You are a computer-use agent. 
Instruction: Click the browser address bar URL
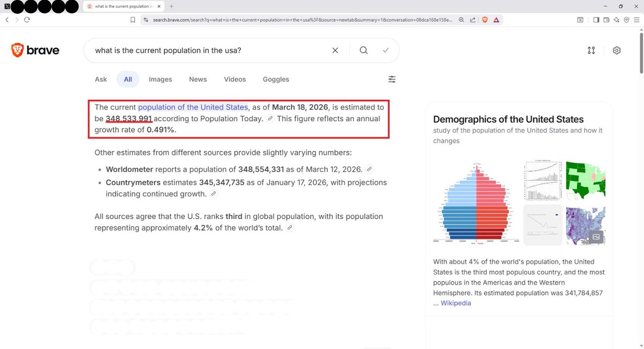[x=302, y=19]
